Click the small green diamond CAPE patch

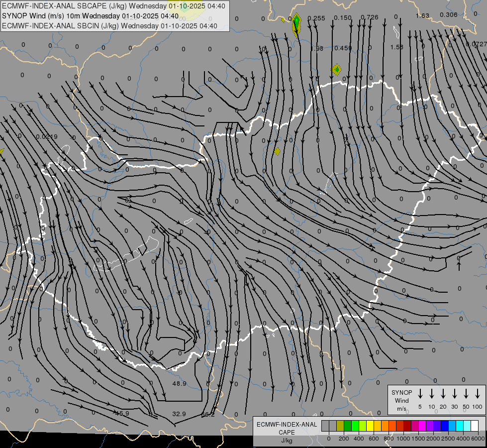337,69
